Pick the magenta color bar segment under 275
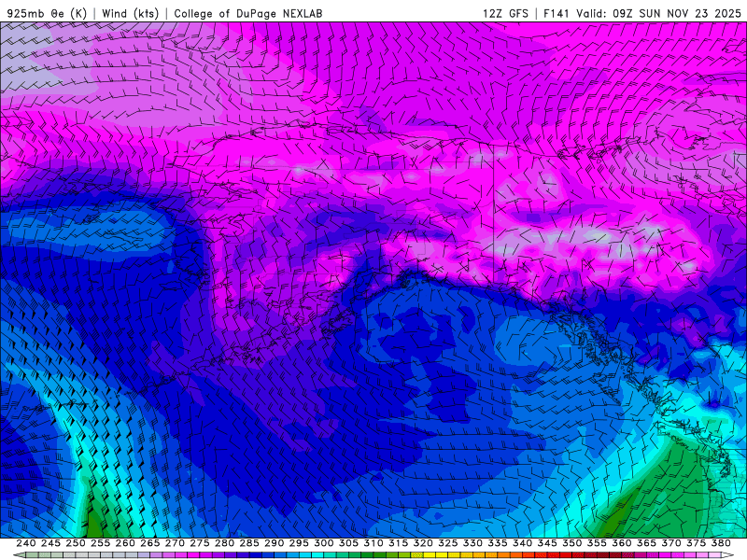Image resolution: width=747 pixels, height=560 pixels. click(x=193, y=554)
